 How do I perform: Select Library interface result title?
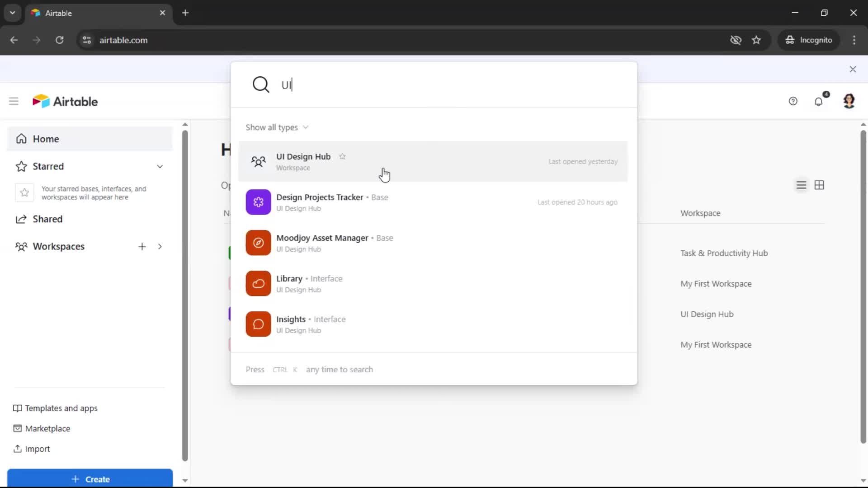[x=289, y=278]
